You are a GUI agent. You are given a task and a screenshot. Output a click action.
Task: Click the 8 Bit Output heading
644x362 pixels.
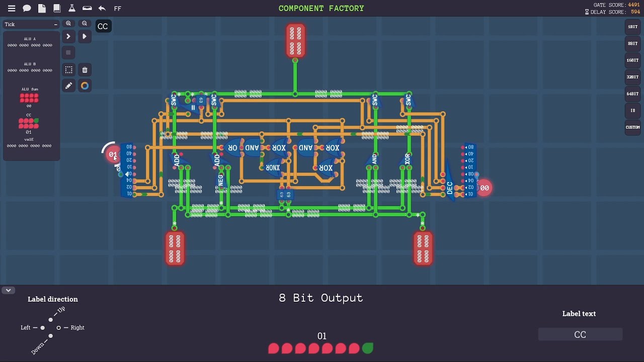[x=321, y=298]
